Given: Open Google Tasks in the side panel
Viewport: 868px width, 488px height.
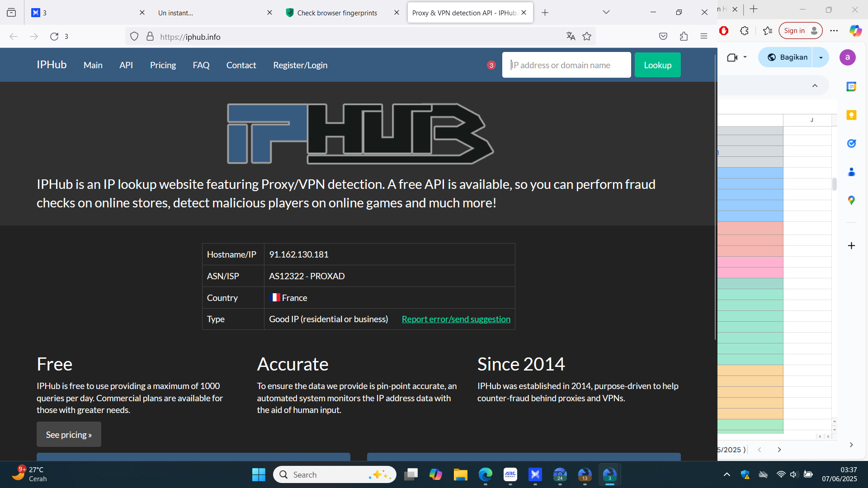Looking at the screenshot, I should pos(851,143).
